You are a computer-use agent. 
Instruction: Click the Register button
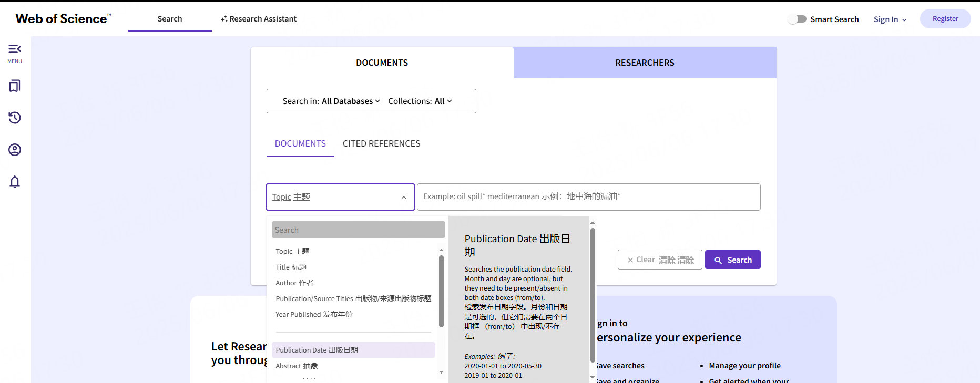coord(945,19)
